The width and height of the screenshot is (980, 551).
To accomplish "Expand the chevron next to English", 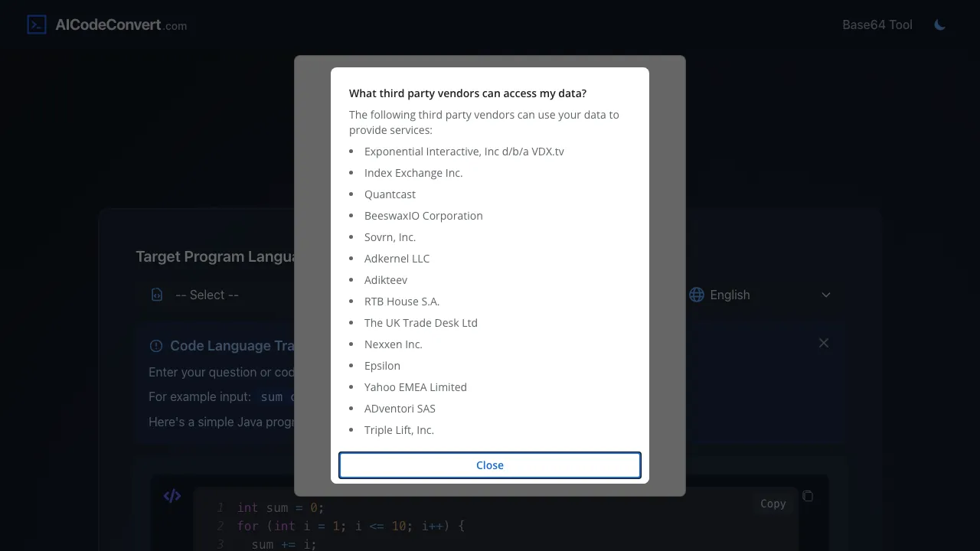I will point(825,295).
